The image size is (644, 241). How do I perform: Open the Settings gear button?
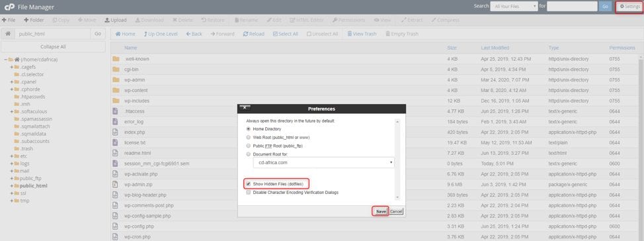[x=629, y=7]
